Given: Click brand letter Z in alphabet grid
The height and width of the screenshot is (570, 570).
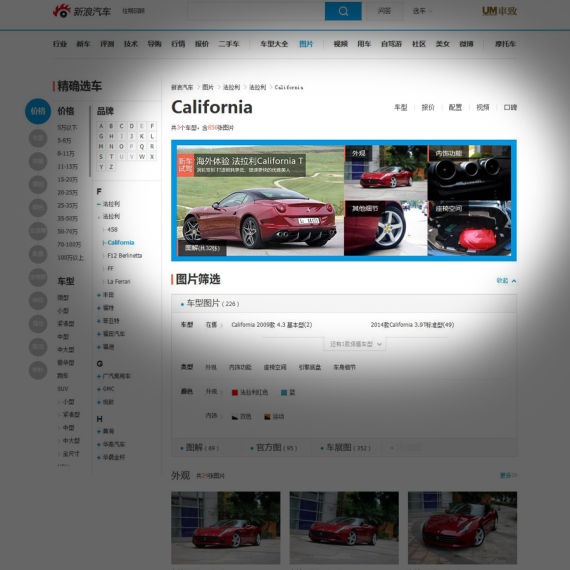Looking at the screenshot, I should coord(111,166).
